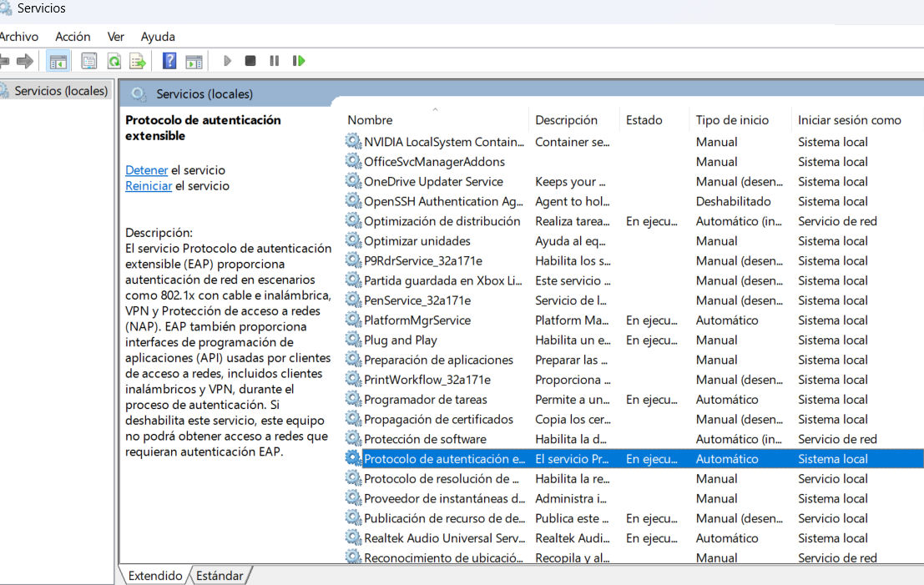Click the Forward arrow toolbar icon
This screenshot has width=924, height=585.
(25, 61)
